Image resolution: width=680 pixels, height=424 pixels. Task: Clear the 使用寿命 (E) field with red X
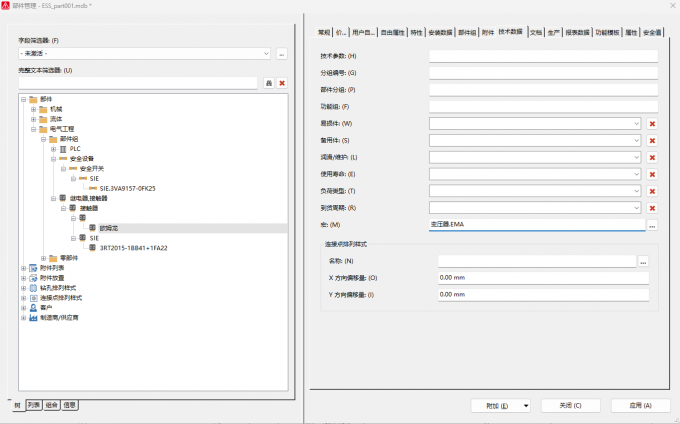(652, 175)
